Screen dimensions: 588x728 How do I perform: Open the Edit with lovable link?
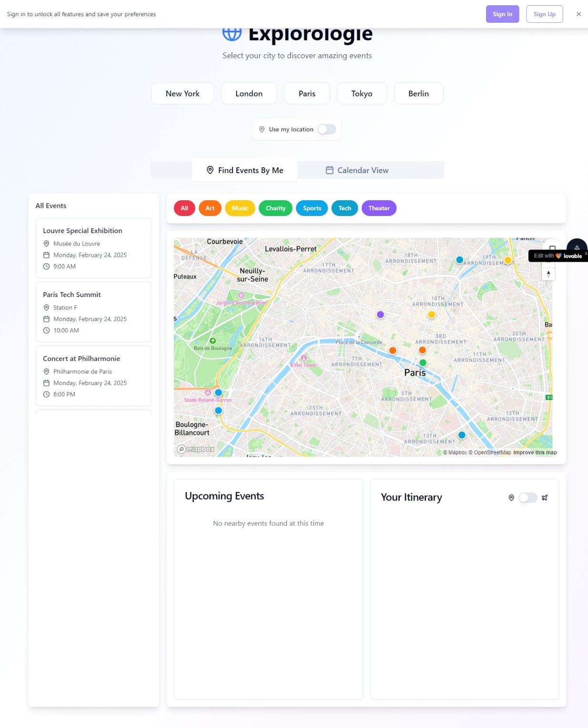pos(558,256)
